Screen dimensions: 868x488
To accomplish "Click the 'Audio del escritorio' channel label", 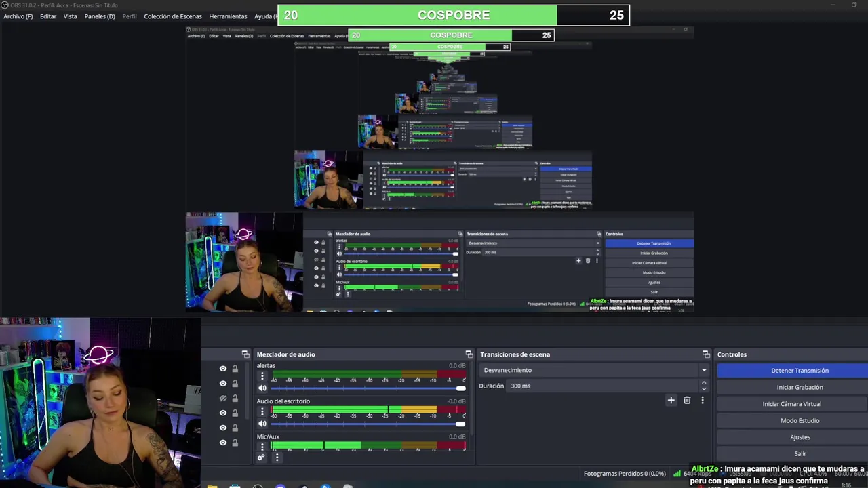I will click(283, 401).
